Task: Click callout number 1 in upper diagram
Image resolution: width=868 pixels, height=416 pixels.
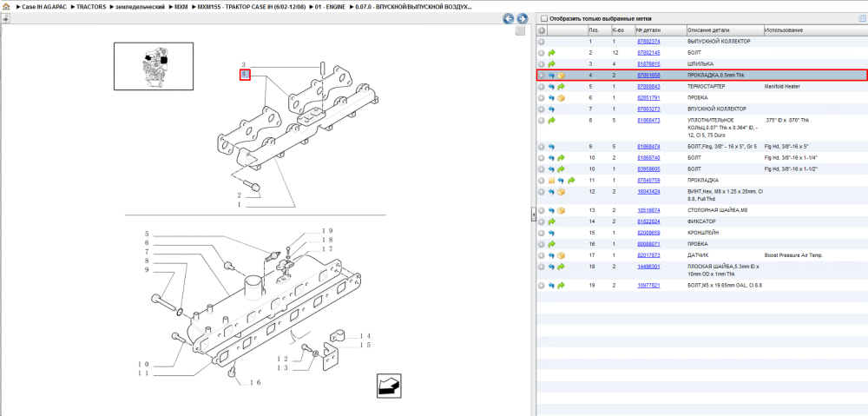Action: point(240,205)
